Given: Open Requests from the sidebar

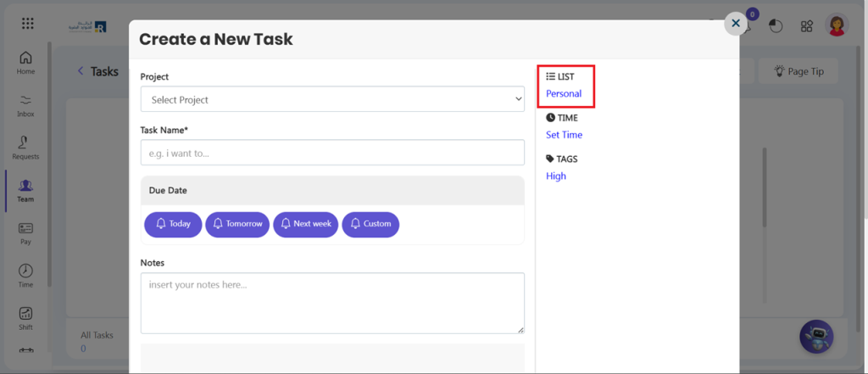Looking at the screenshot, I should pos(25,148).
